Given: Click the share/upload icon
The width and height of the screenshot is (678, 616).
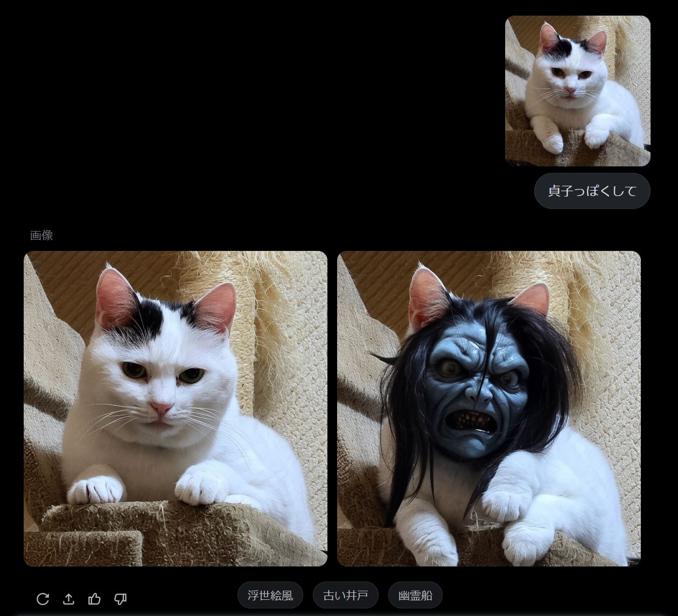Looking at the screenshot, I should (68, 599).
